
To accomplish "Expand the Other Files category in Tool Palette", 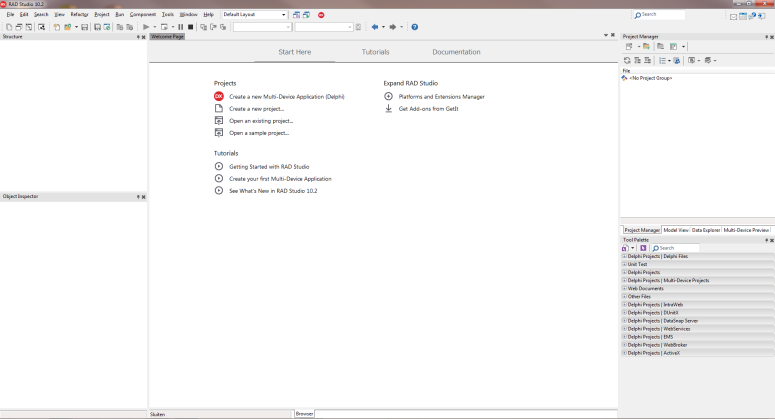I will pyautogui.click(x=624, y=296).
